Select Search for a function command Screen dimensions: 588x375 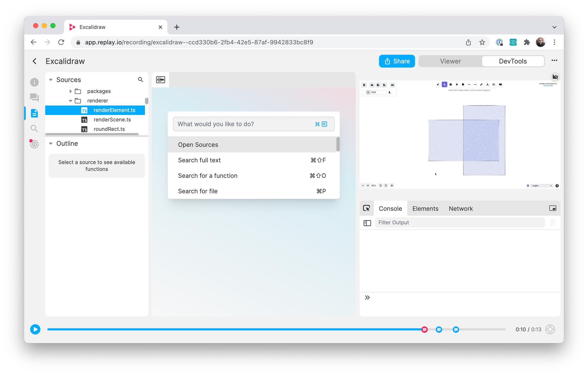point(252,176)
